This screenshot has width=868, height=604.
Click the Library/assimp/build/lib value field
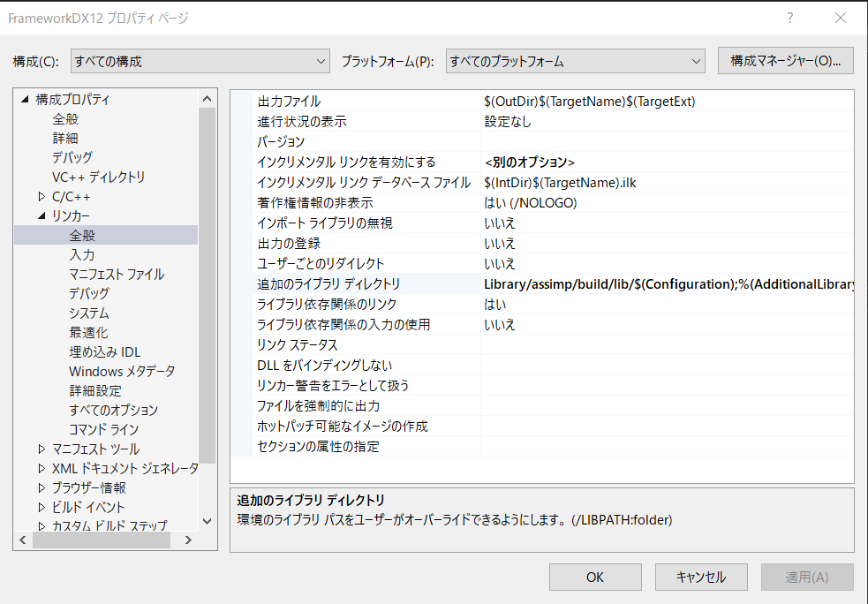(x=667, y=284)
